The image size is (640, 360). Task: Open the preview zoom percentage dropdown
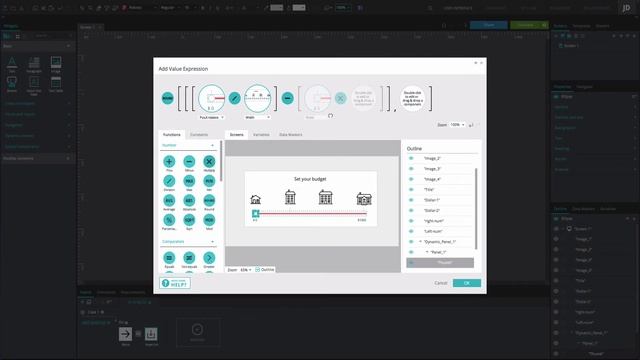[x=245, y=270]
